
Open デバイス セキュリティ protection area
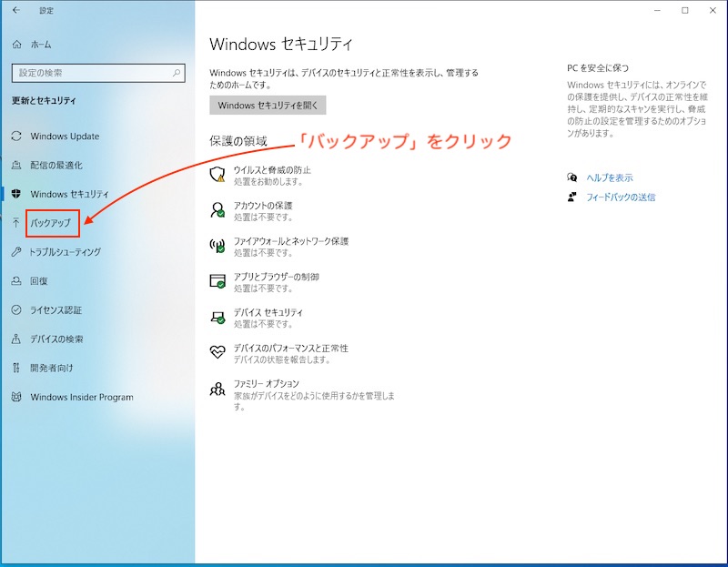(x=268, y=312)
